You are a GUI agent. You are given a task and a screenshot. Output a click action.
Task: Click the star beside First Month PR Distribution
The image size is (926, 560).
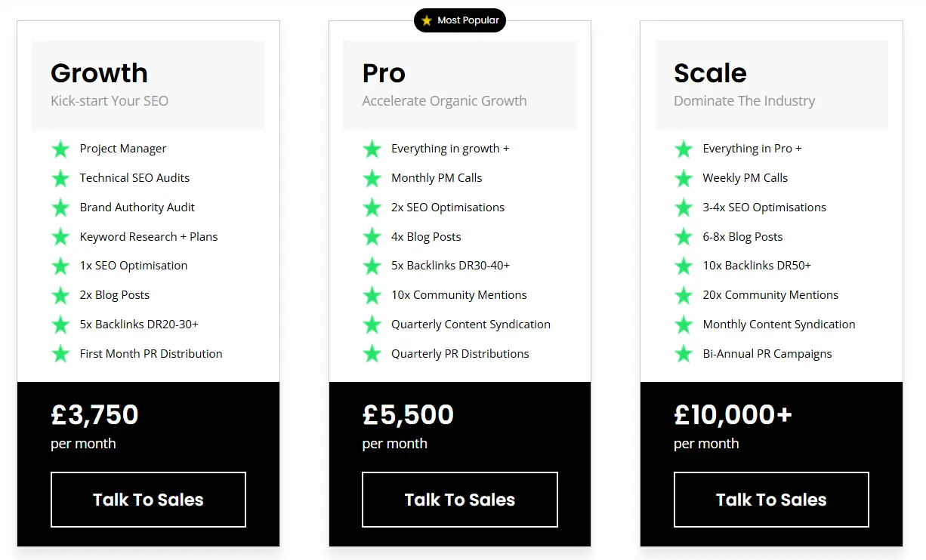pyautogui.click(x=60, y=353)
